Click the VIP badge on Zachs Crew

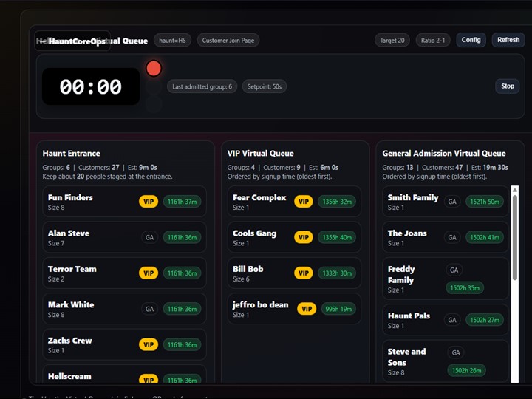[x=149, y=345]
